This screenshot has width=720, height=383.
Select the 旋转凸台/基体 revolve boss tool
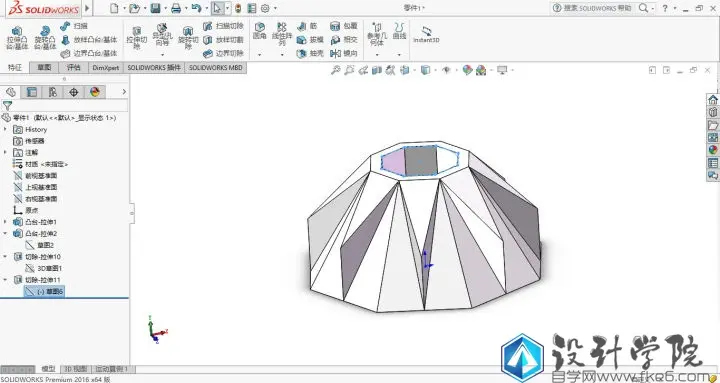click(45, 38)
